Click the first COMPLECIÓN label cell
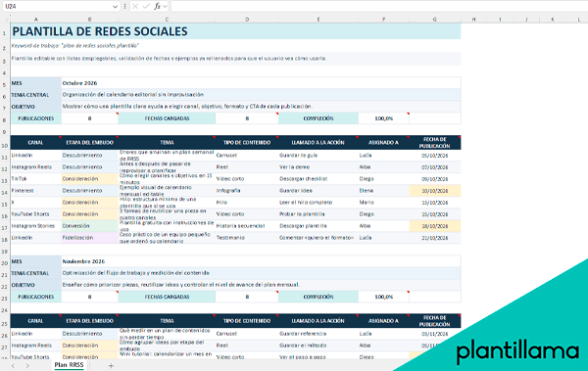The image size is (588, 371). coord(318,118)
